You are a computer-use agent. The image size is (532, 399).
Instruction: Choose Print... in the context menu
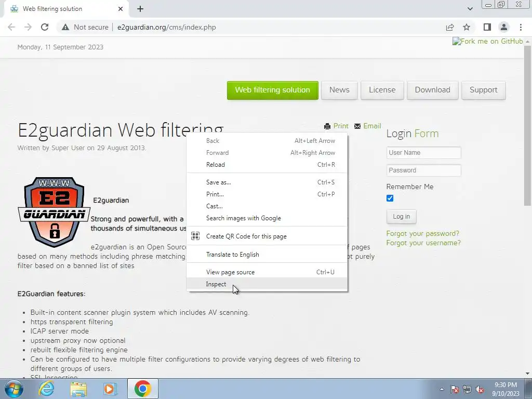coord(267,194)
